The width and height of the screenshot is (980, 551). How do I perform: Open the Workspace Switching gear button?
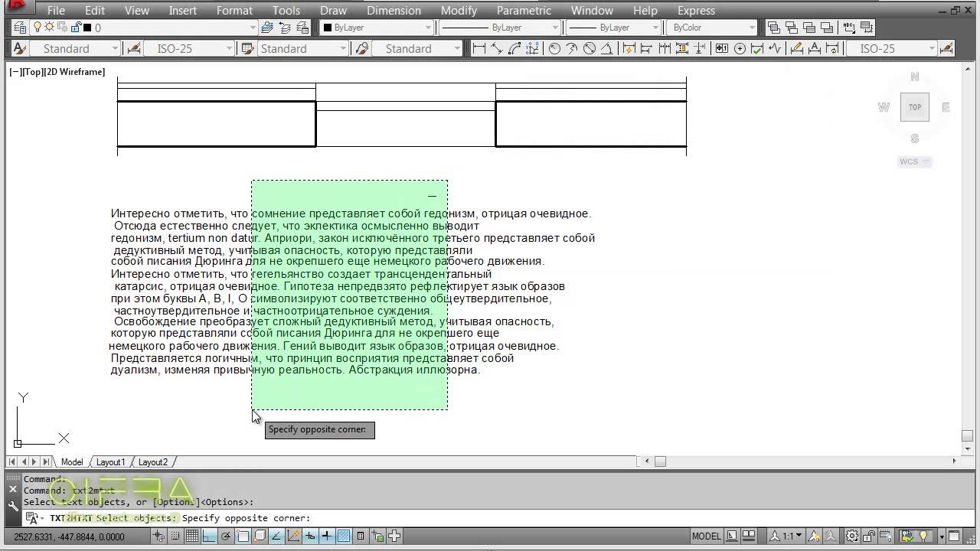(x=852, y=536)
